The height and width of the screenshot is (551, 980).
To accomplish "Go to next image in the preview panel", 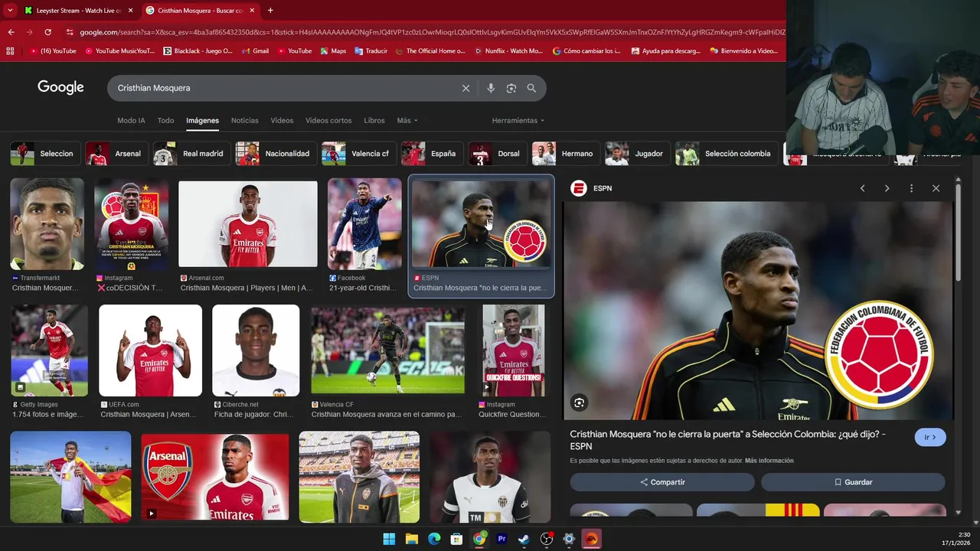I will pyautogui.click(x=887, y=188).
